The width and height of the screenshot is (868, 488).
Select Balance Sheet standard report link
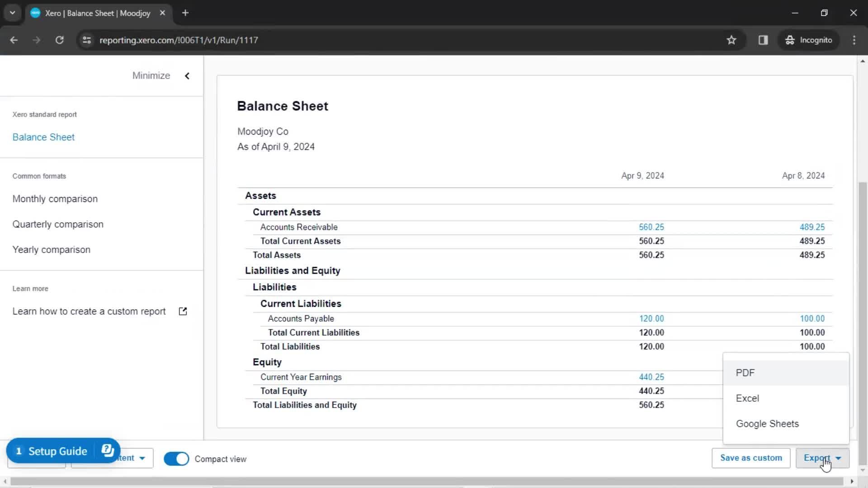click(43, 137)
